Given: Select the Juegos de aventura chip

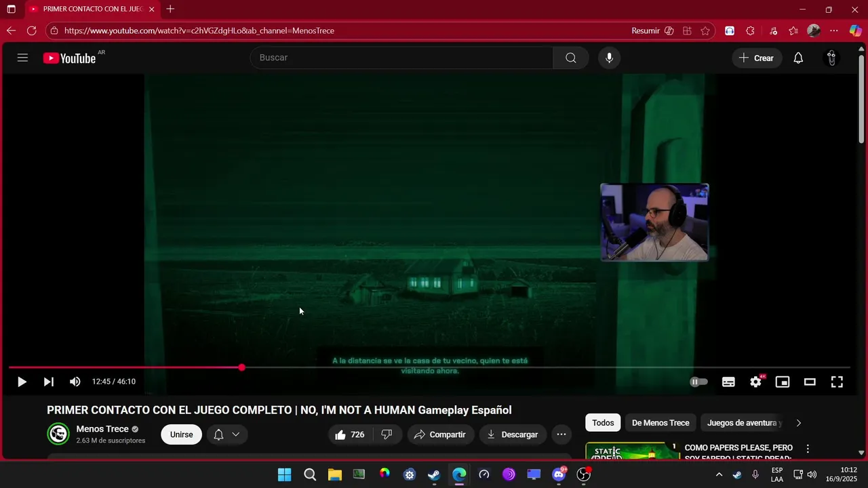Looking at the screenshot, I should 743,422.
